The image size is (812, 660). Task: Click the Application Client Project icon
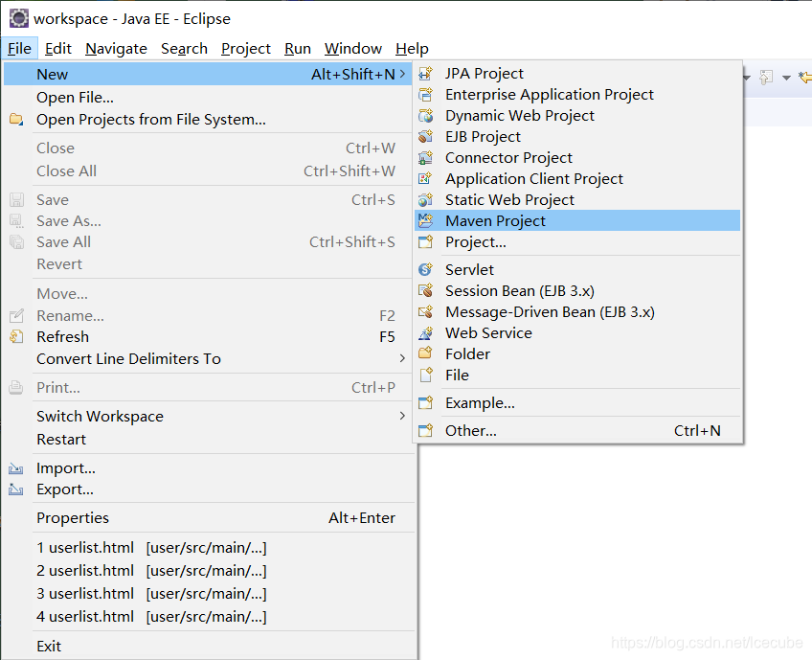click(x=426, y=179)
